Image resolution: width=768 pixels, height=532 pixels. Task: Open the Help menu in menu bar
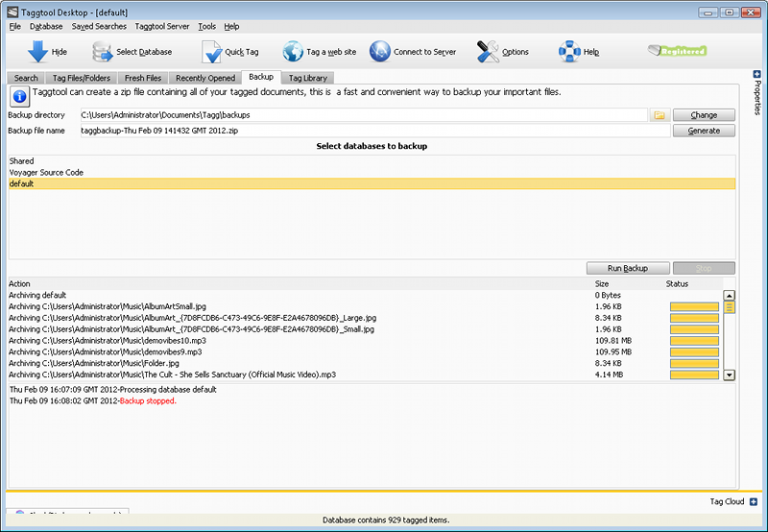231,27
